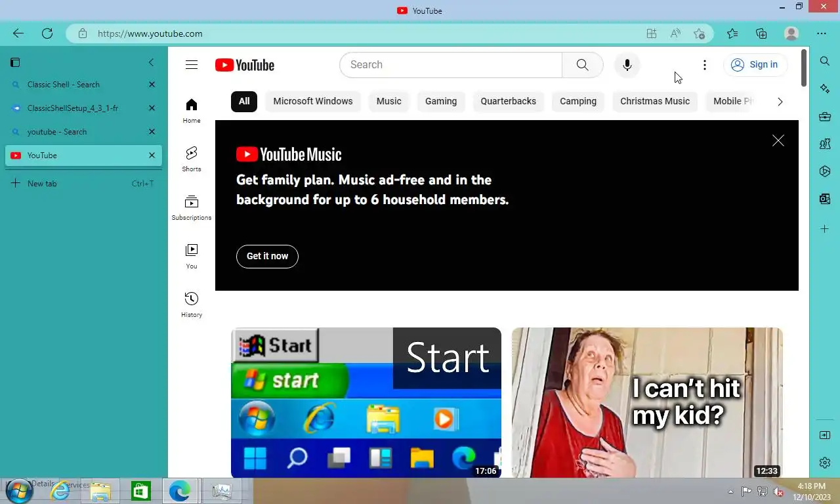Dismiss the YouTube Music banner with the X
The width and height of the screenshot is (840, 504).
778,140
